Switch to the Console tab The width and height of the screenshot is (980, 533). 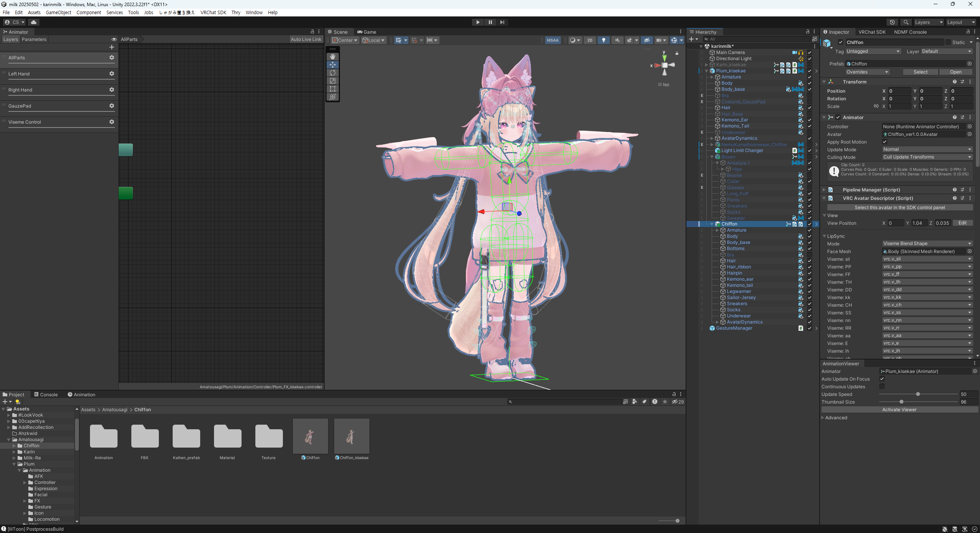coord(46,394)
